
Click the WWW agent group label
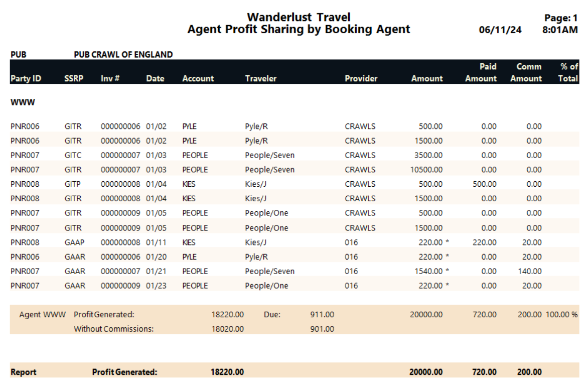(23, 102)
